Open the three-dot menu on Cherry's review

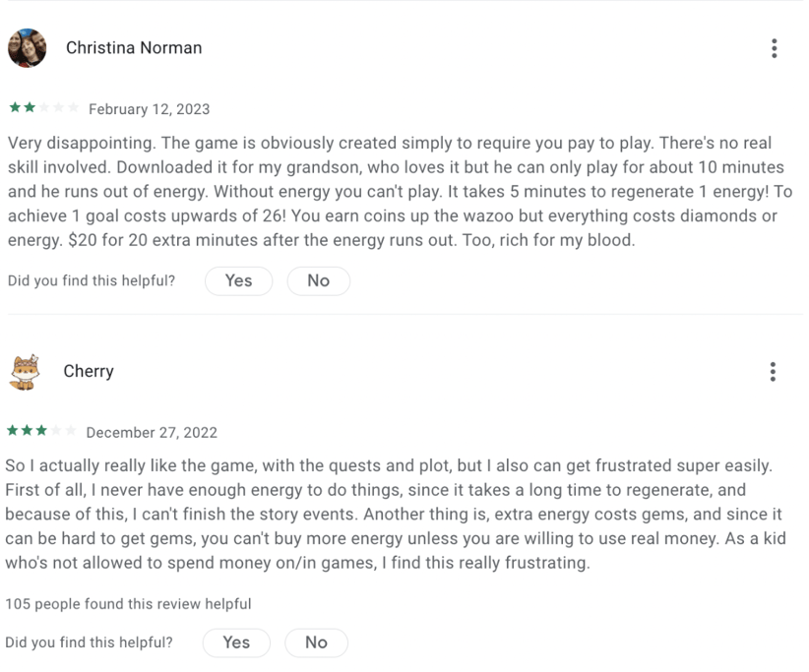[x=774, y=371]
